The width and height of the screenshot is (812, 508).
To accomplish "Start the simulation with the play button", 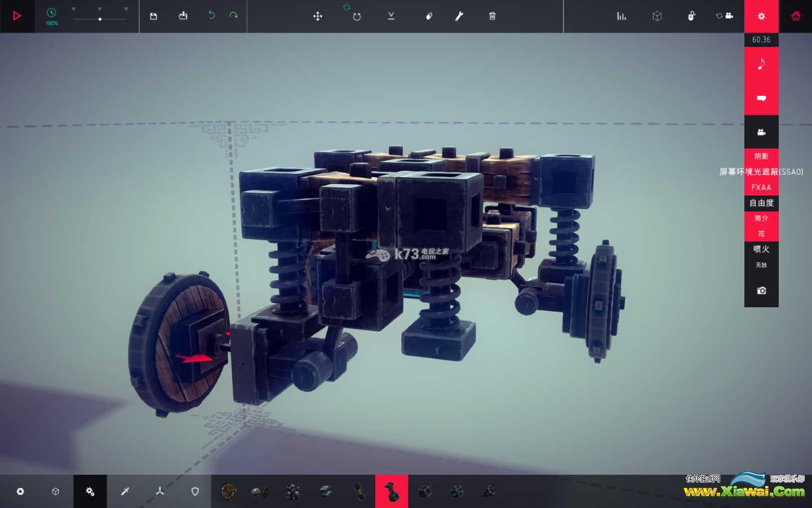I will pos(17,16).
